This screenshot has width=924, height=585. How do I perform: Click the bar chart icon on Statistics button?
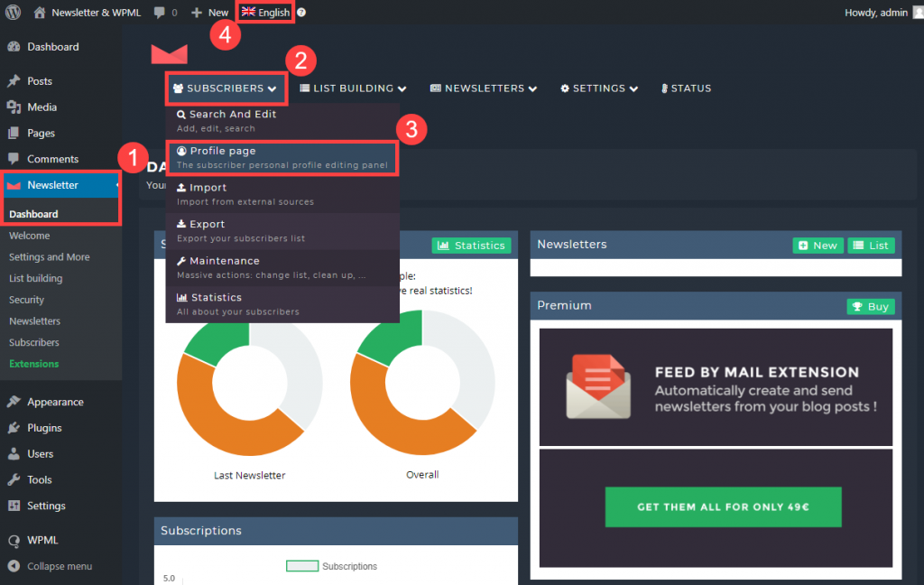444,246
